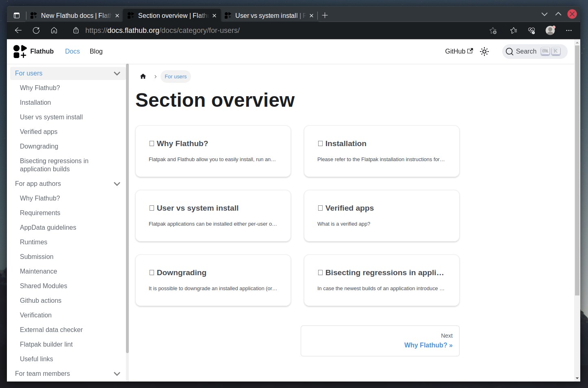Click the For users breadcrumb
Viewport: 588px width, 388px height.
tap(176, 76)
